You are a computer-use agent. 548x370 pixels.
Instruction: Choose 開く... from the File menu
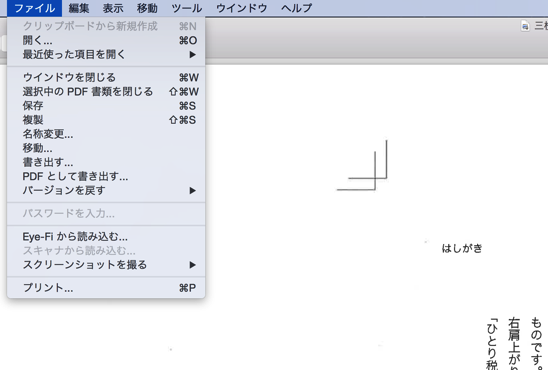[106, 41]
